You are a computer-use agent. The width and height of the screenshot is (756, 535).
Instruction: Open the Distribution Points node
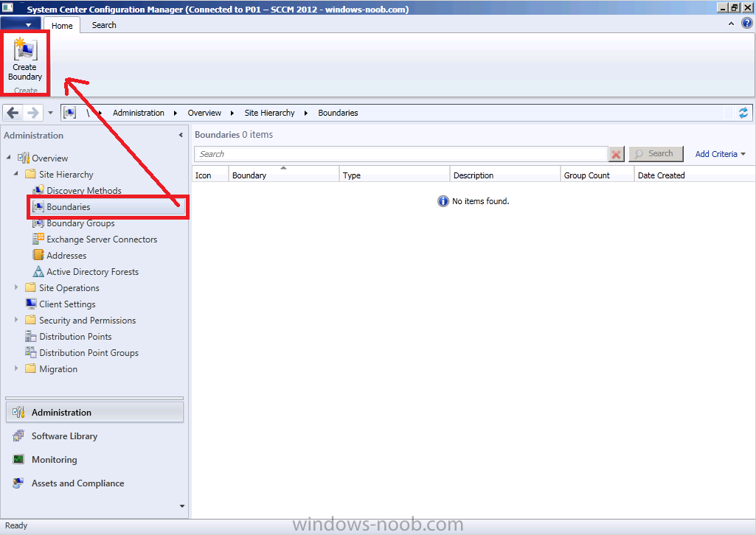point(75,337)
